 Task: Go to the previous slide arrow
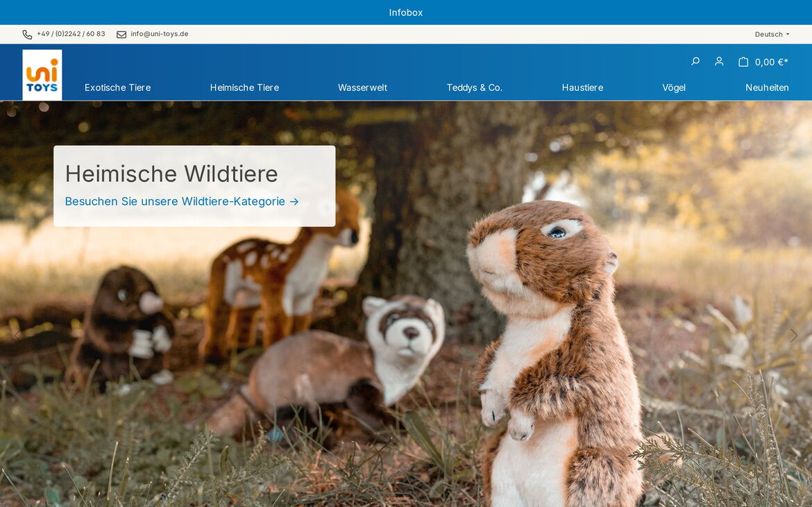click(x=17, y=336)
